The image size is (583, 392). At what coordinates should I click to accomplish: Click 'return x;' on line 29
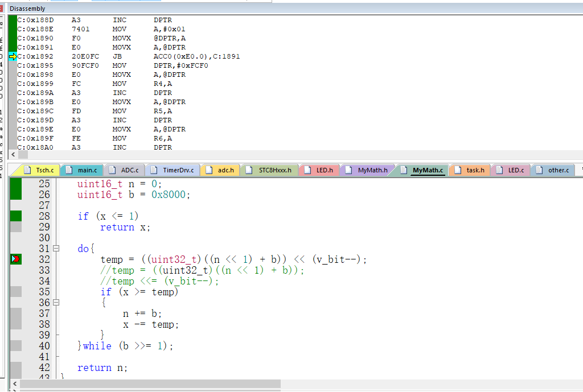125,227
